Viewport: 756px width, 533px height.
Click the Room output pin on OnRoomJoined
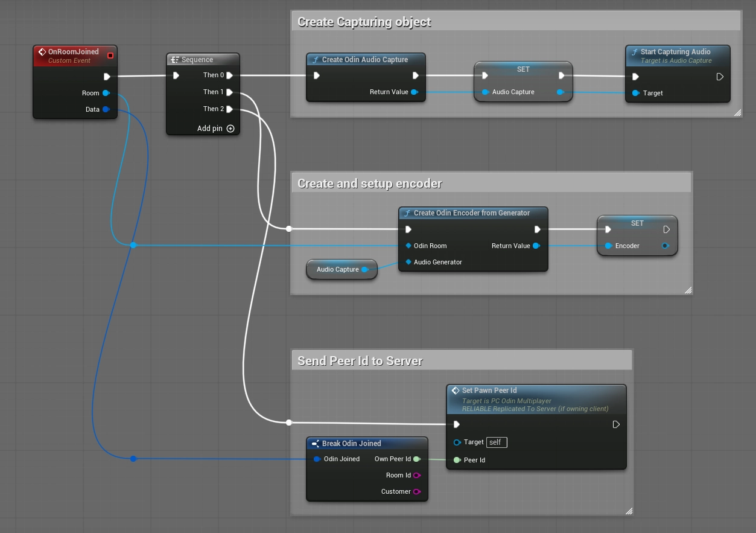click(x=106, y=93)
